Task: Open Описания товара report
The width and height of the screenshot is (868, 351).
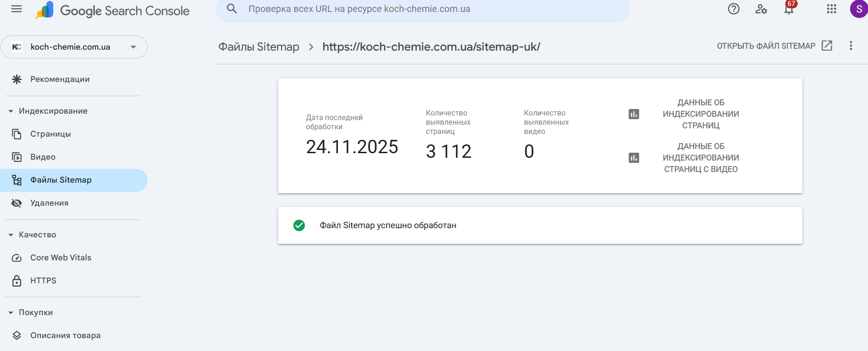Action: click(74, 335)
